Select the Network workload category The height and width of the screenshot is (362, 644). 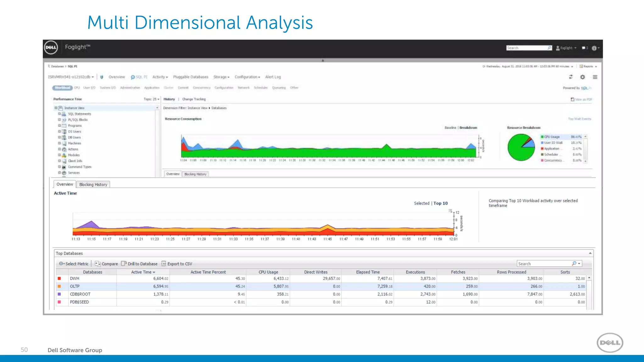tap(243, 88)
